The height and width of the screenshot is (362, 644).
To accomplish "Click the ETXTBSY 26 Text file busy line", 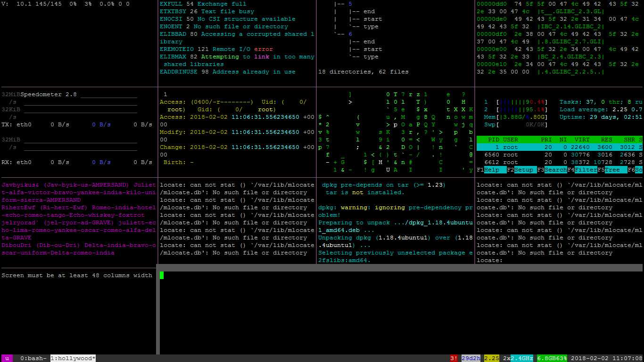I will pos(207,11).
